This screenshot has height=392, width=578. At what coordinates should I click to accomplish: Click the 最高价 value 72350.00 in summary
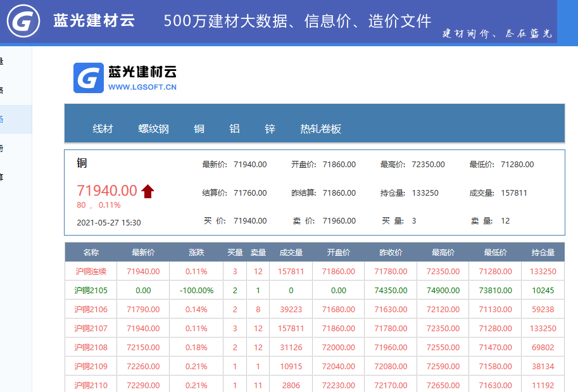(x=429, y=165)
